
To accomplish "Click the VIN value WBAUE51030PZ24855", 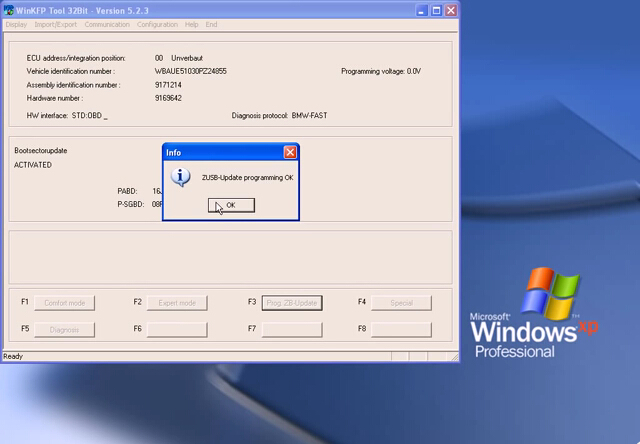I will point(191,71).
